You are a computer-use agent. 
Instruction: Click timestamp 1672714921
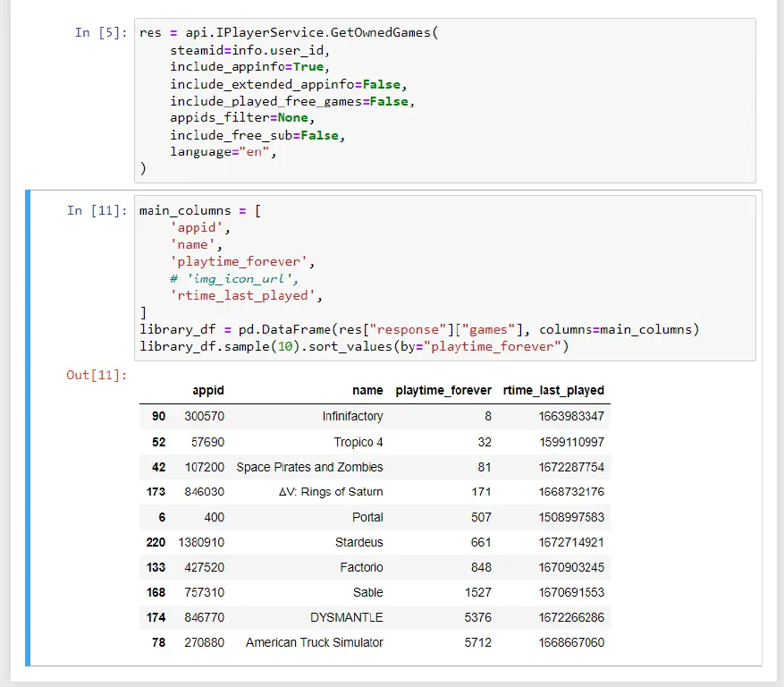click(571, 542)
